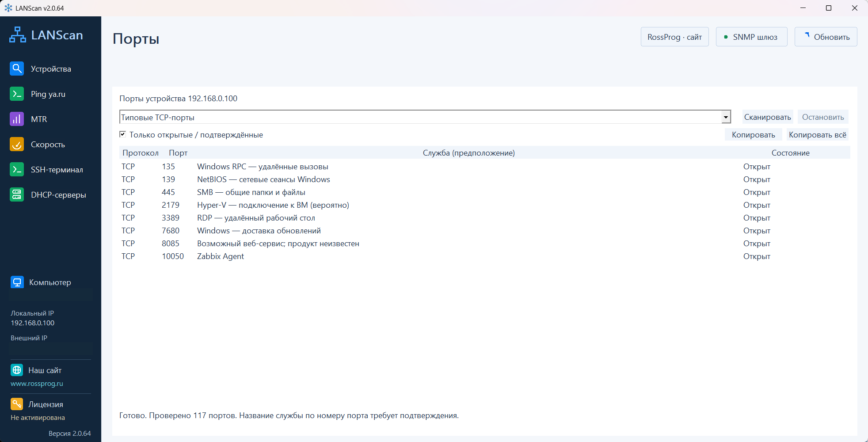Click the Сканировать button
The image size is (868, 442).
point(768,117)
